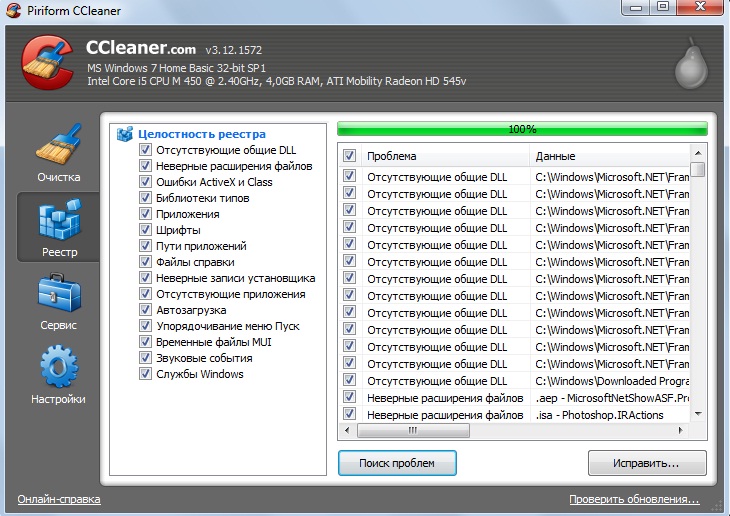
Task: Uncheck Временные файлы MUI
Action: point(145,342)
